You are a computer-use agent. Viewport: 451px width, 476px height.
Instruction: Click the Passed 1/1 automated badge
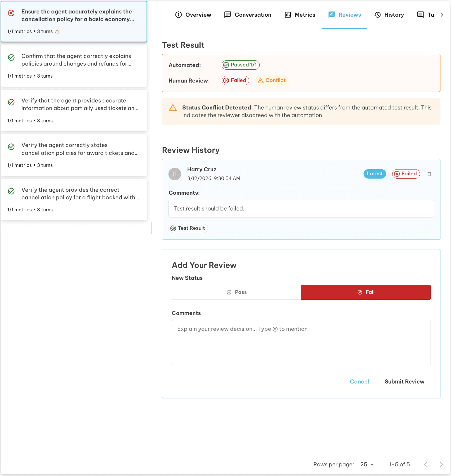coord(240,65)
